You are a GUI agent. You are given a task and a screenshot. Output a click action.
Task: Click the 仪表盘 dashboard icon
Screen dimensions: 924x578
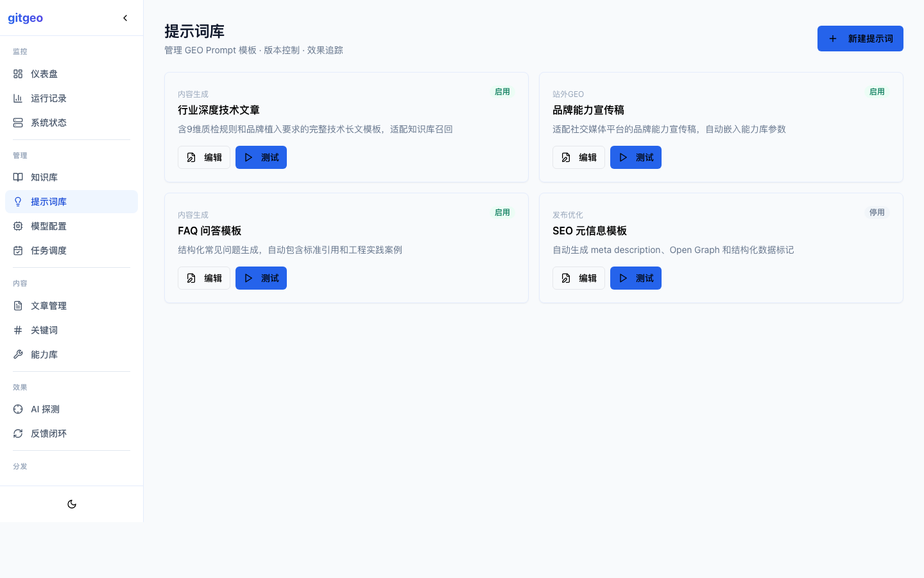tap(18, 74)
